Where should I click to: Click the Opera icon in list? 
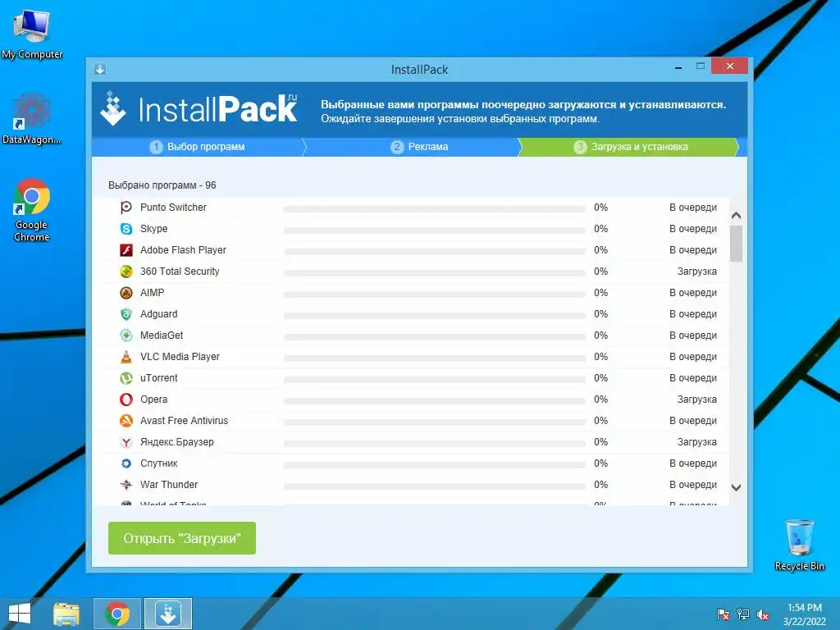126,399
